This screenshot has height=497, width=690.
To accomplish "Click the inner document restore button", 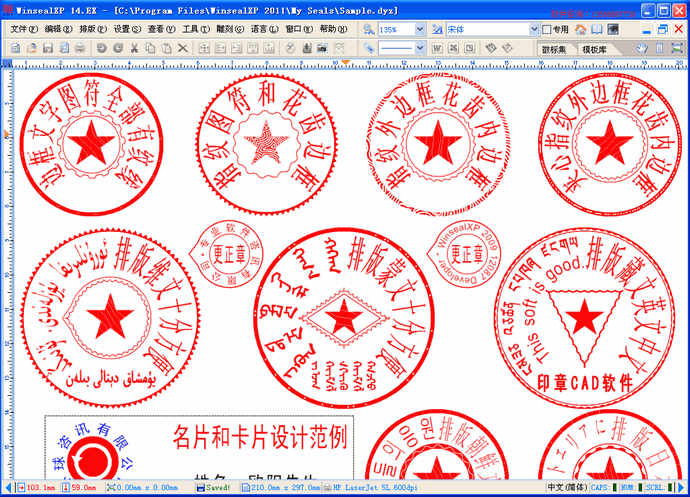I will pyautogui.click(x=662, y=29).
